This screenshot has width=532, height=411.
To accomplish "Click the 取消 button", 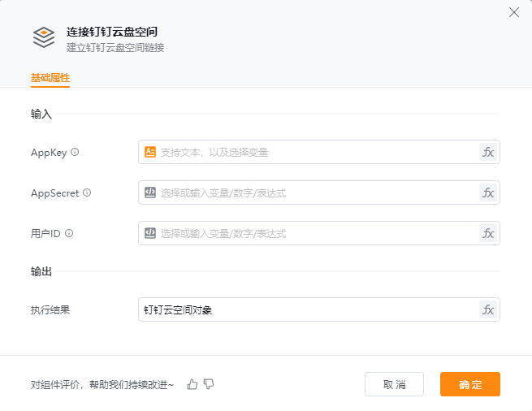I will [394, 384].
